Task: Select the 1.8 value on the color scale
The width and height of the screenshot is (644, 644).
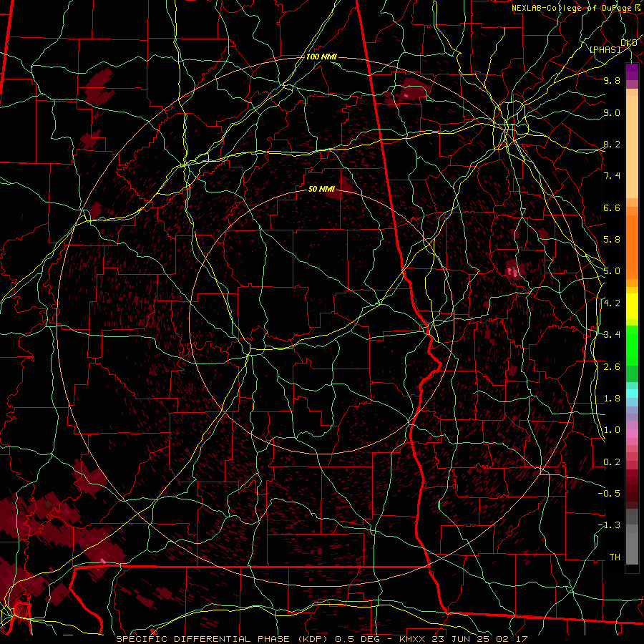Action: (612, 399)
